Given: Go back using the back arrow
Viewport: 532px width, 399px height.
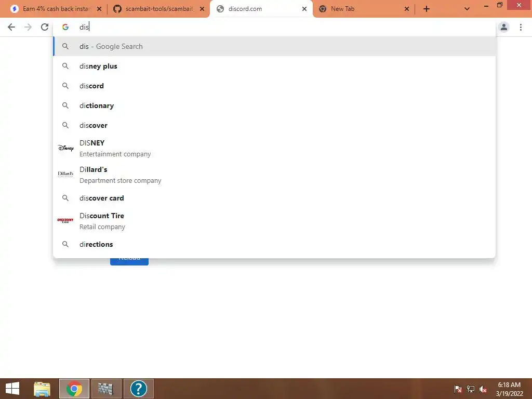Looking at the screenshot, I should coord(11,27).
